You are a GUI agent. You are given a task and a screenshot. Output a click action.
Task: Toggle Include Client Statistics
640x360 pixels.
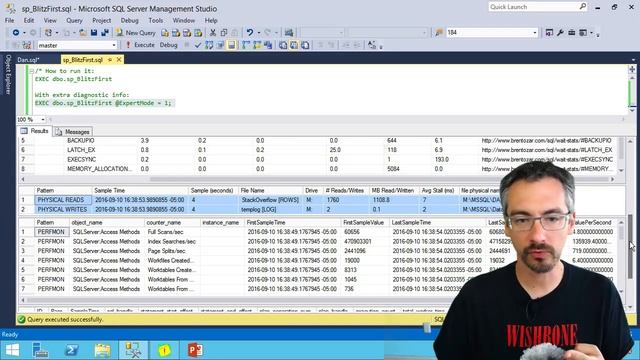pos(268,45)
